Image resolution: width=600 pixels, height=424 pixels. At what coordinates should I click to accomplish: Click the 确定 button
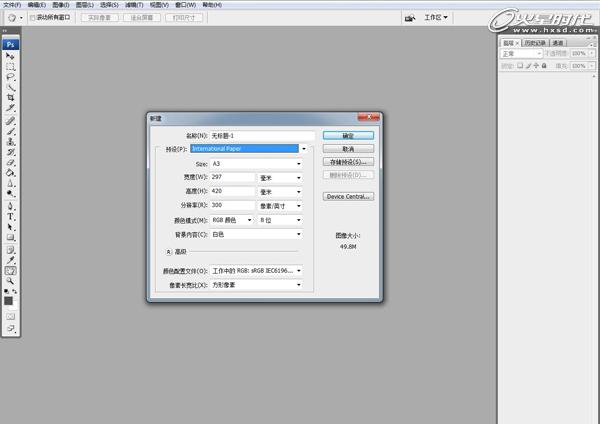tap(348, 135)
